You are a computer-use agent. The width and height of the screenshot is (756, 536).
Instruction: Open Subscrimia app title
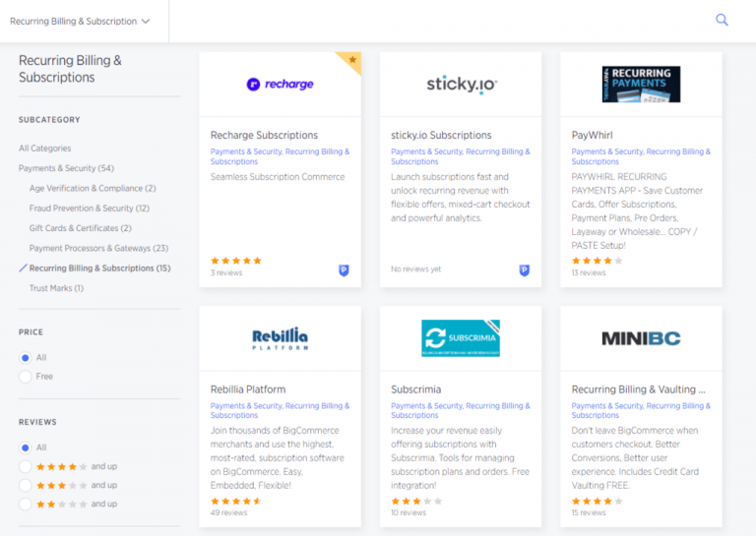point(416,389)
